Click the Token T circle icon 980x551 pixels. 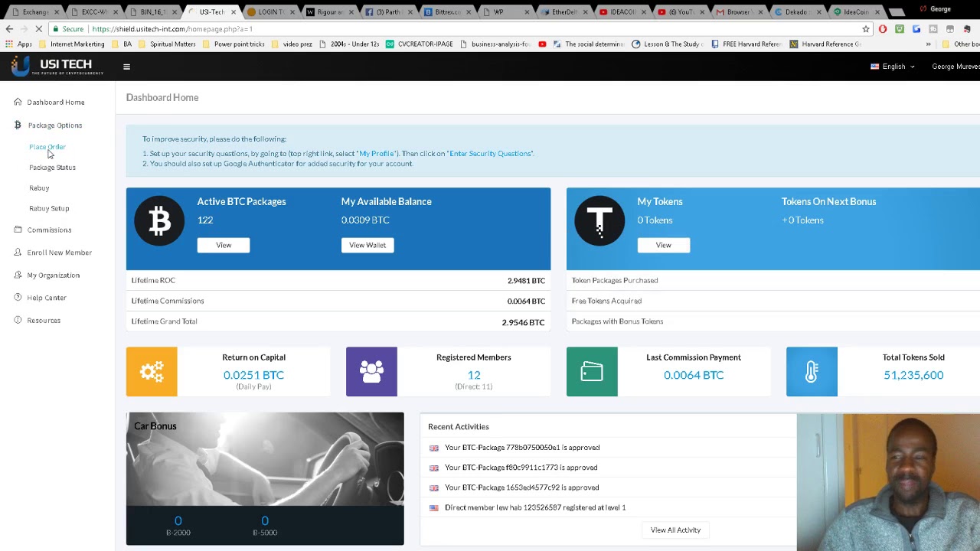pyautogui.click(x=599, y=221)
